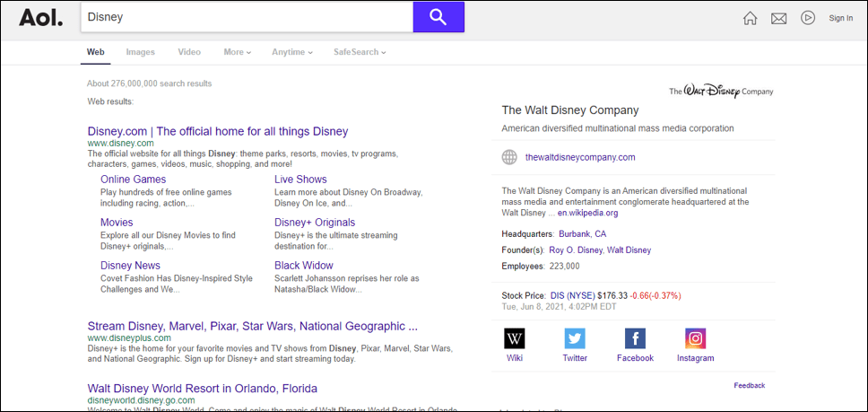Image resolution: width=868 pixels, height=412 pixels.
Task: Click the -0.66(-0.37%) stock change
Action: point(655,295)
